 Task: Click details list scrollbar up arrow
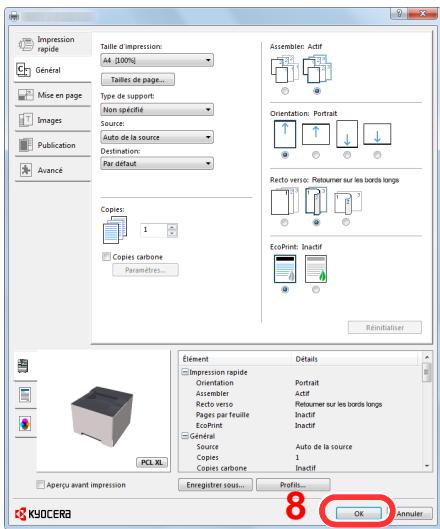tap(427, 357)
